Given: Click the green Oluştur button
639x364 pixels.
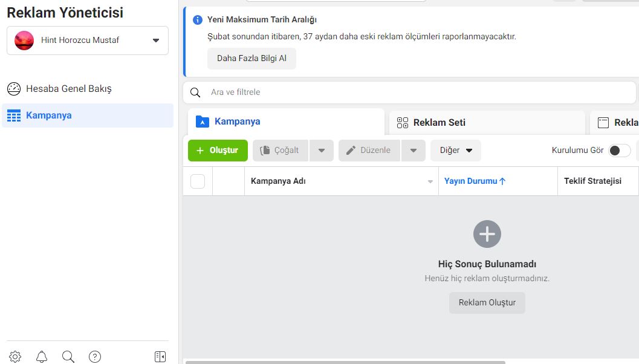Looking at the screenshot, I should point(218,151).
